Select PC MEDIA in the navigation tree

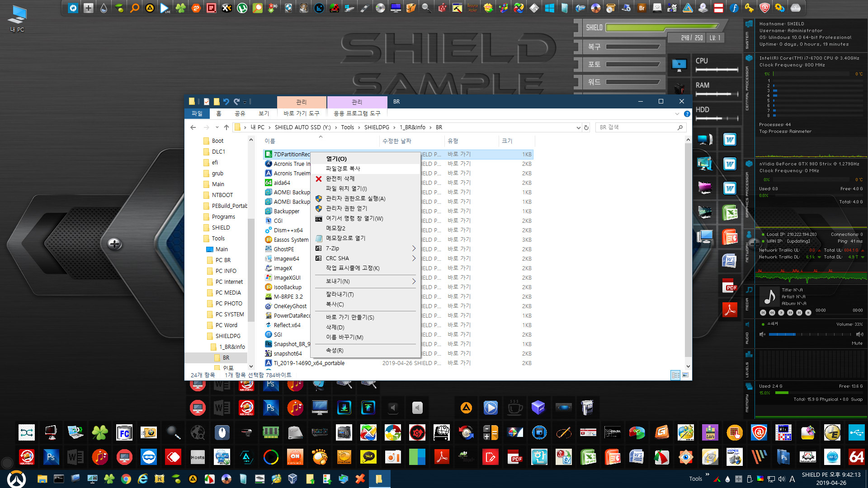(228, 293)
